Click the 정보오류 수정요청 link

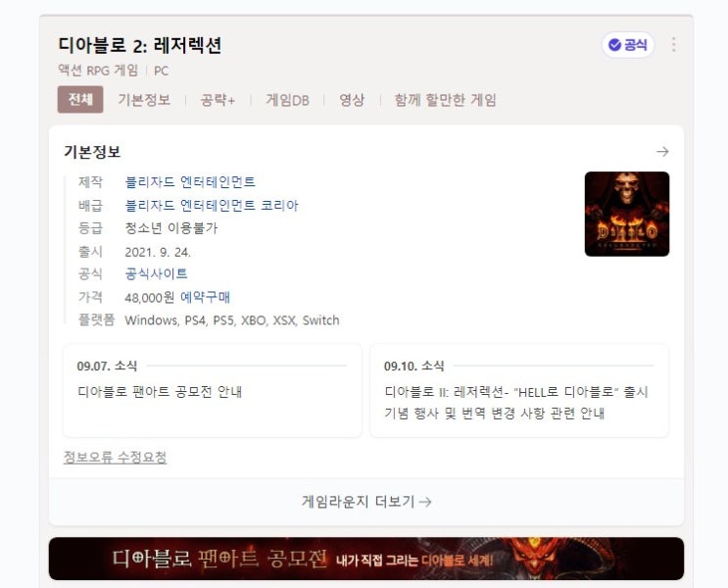point(115,457)
